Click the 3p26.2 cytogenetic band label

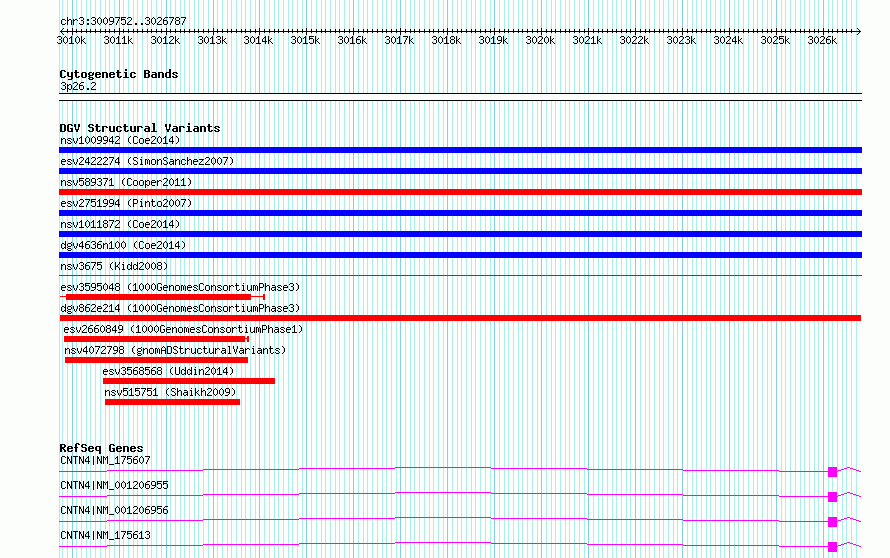[78, 86]
